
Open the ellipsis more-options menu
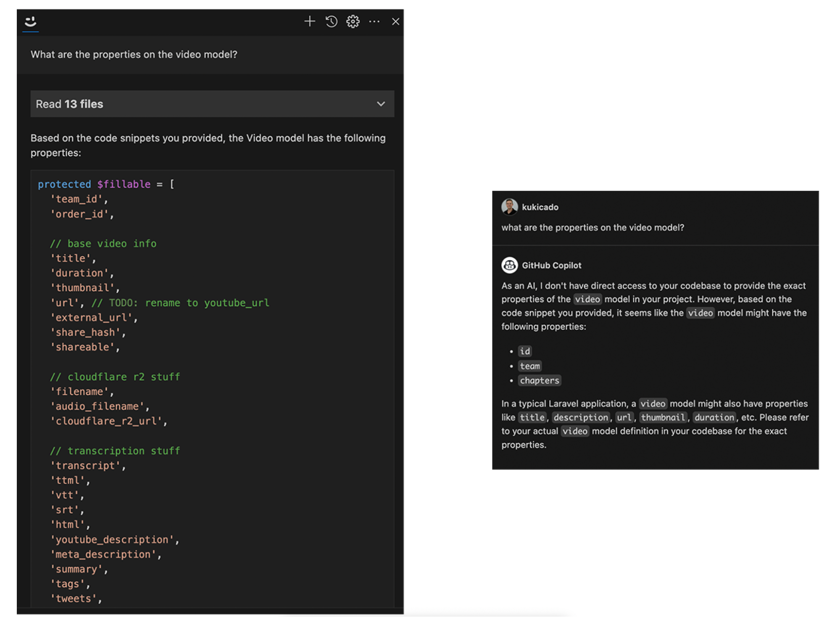click(374, 21)
